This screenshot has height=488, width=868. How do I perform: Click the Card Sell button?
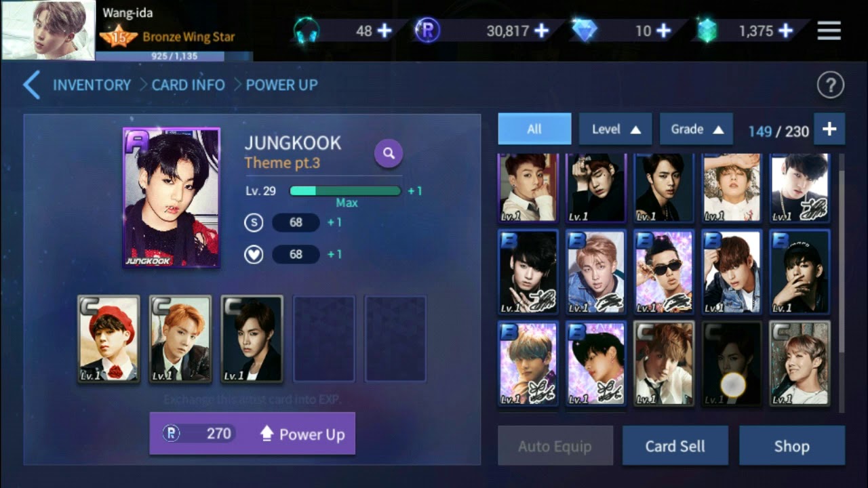[x=675, y=446]
